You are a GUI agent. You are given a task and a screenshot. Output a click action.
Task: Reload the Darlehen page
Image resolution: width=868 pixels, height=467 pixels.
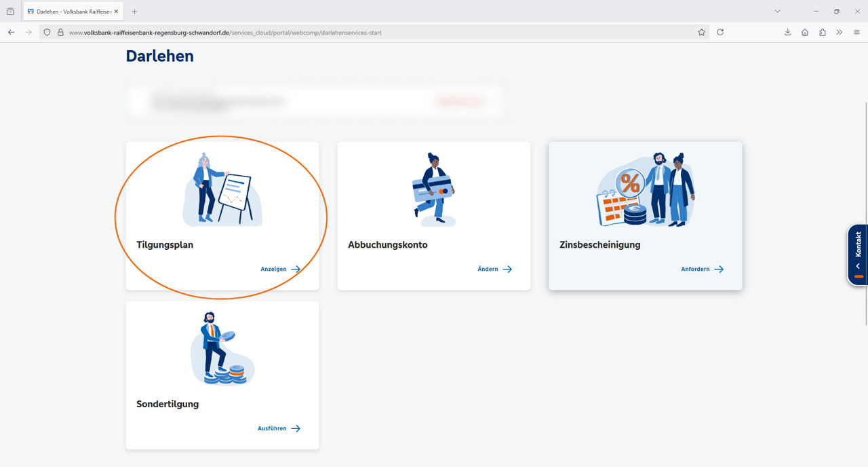tap(720, 32)
